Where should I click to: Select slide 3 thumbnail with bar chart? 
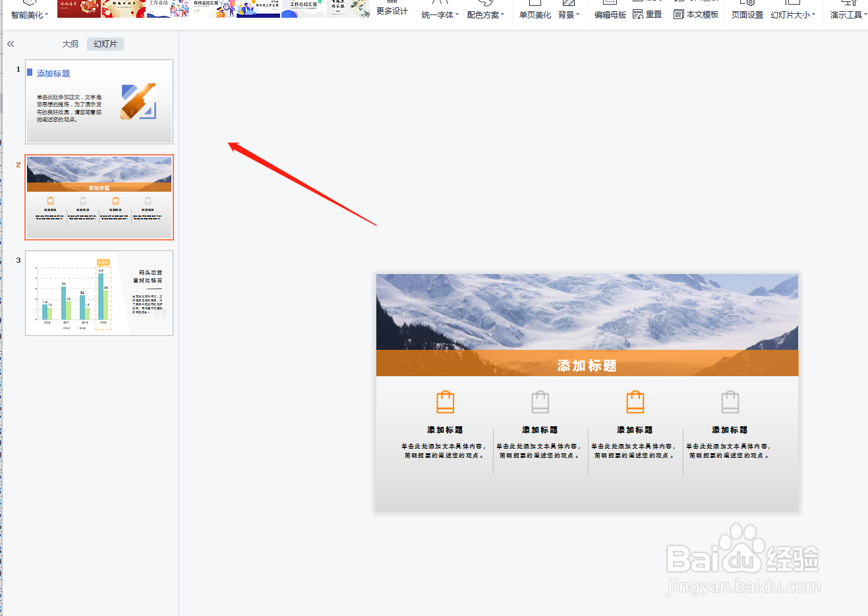99,293
